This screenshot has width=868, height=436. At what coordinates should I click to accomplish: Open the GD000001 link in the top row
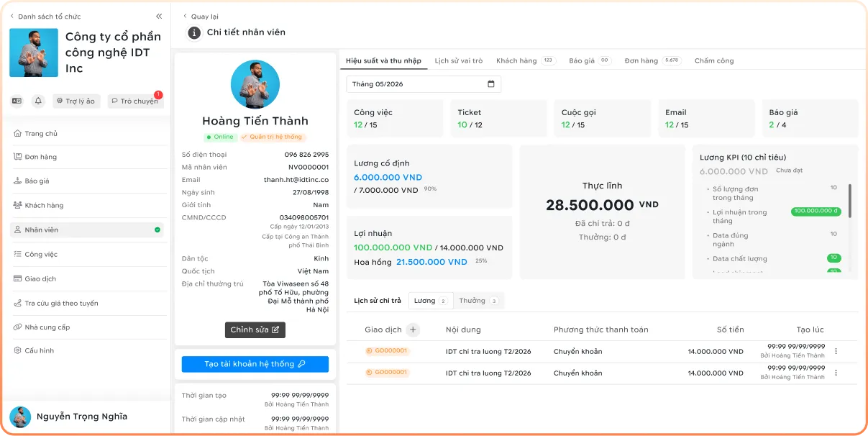click(x=387, y=352)
